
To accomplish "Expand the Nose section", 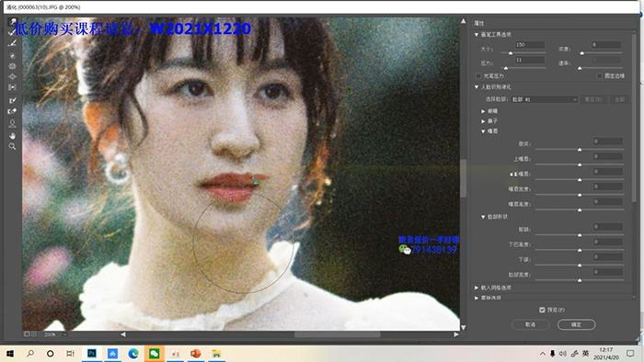I will [483, 121].
